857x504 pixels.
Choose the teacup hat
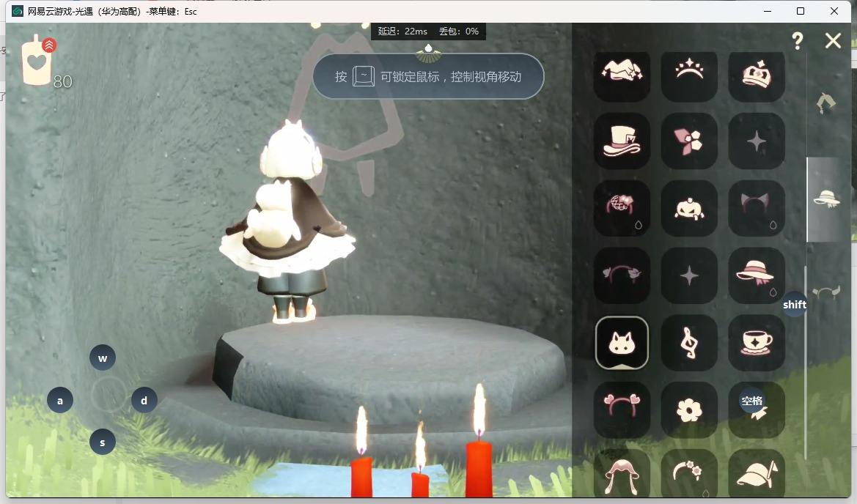coord(757,343)
